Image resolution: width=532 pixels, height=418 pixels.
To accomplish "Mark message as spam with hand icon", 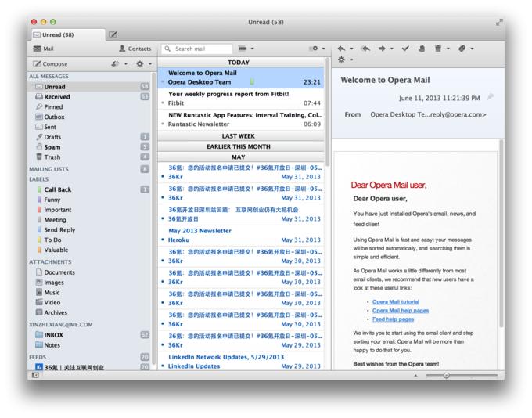I will pyautogui.click(x=422, y=49).
